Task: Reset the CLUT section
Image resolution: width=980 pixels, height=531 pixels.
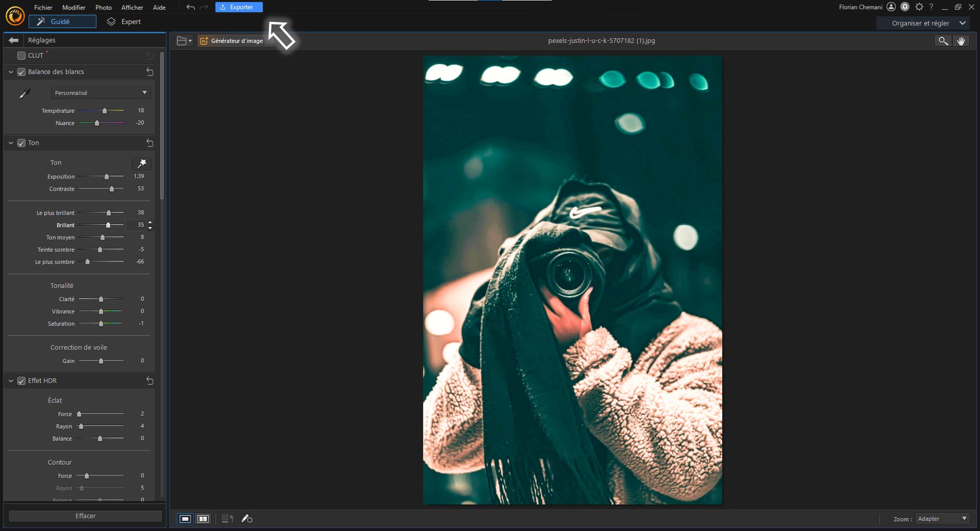Action: coord(150,55)
